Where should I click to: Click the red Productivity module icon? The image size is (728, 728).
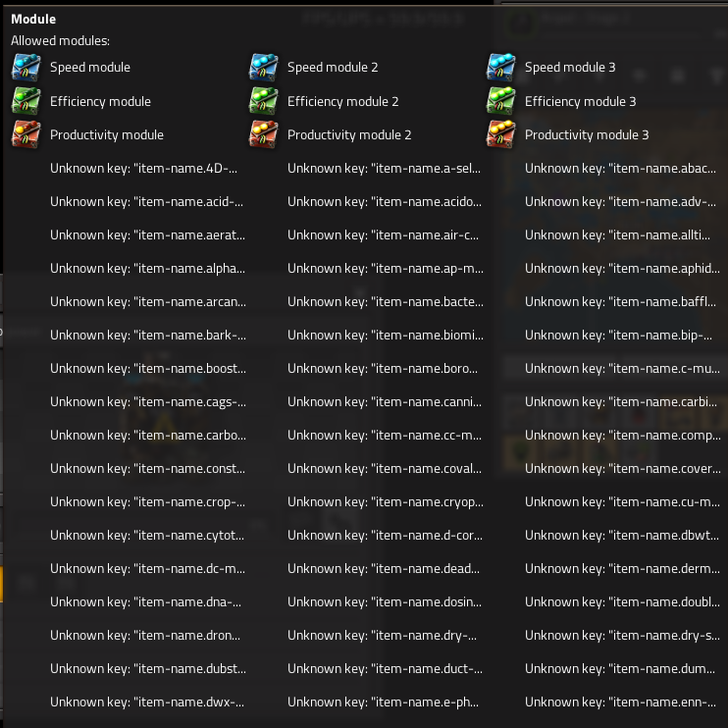point(26,134)
